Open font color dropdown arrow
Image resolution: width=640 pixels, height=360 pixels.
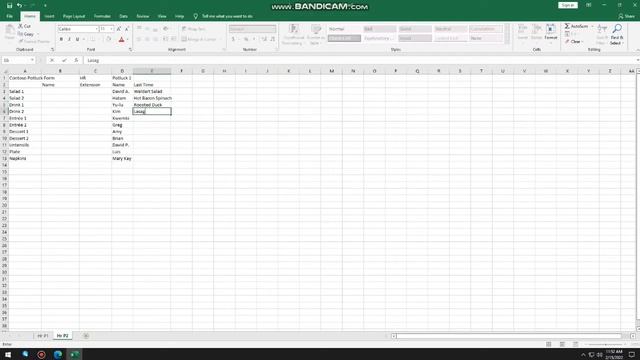pyautogui.click(x=127, y=40)
